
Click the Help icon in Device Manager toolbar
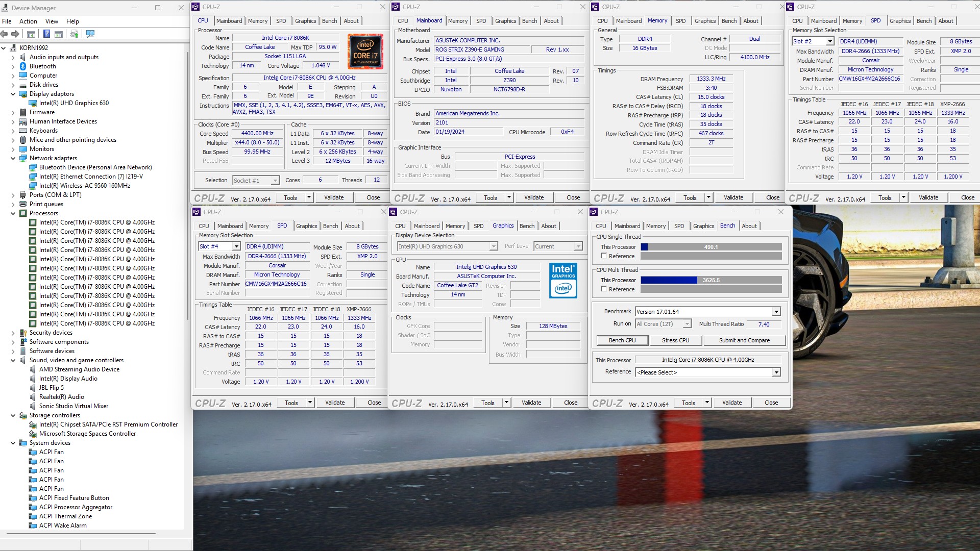pyautogui.click(x=46, y=34)
